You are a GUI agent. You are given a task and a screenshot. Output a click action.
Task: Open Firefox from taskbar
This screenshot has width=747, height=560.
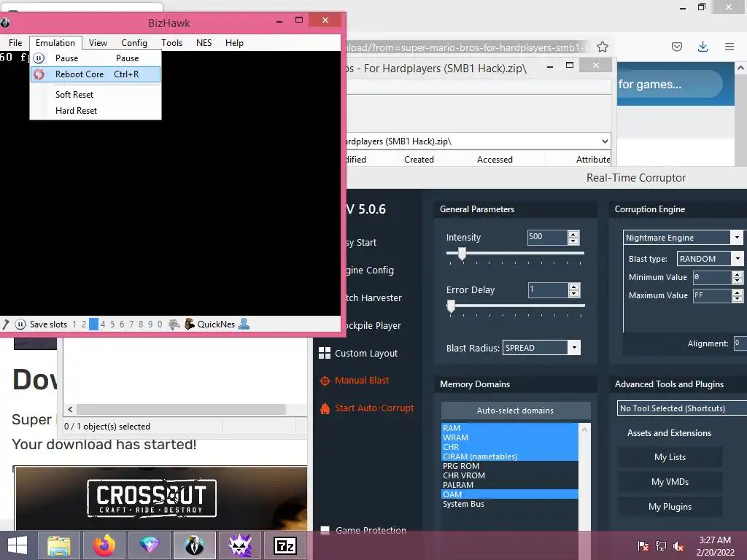click(104, 545)
